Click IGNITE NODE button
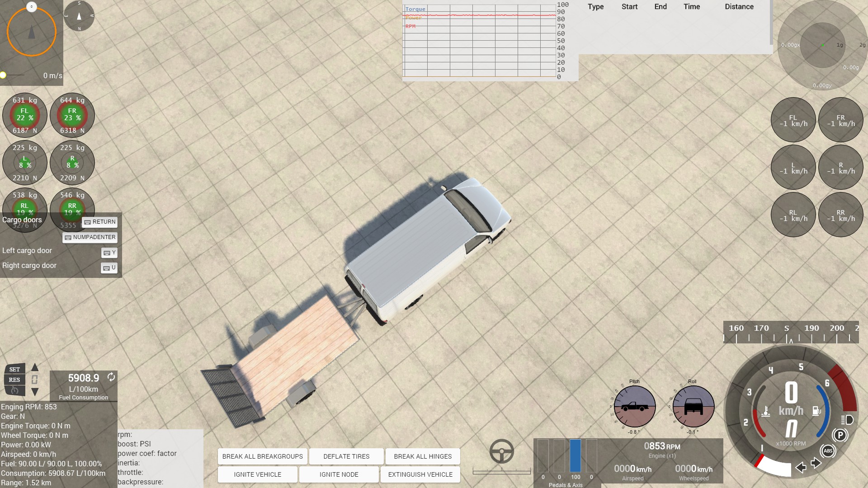868x488 pixels. (339, 474)
